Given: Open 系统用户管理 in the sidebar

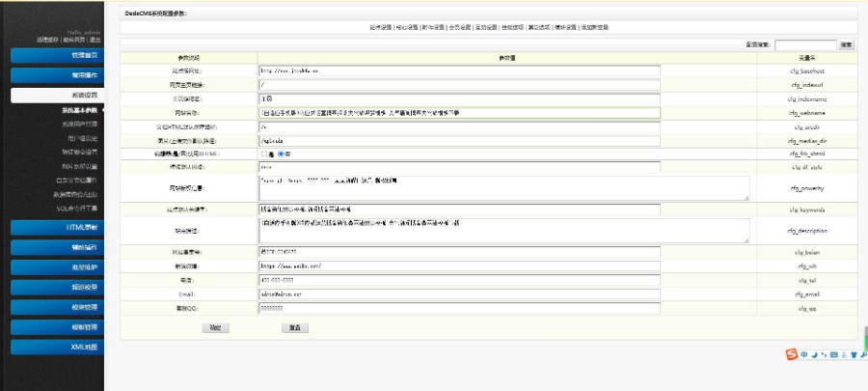Looking at the screenshot, I should [79, 124].
